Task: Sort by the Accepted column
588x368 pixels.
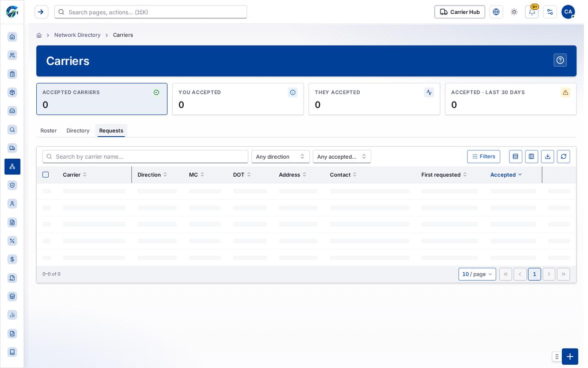Action: tap(506, 175)
